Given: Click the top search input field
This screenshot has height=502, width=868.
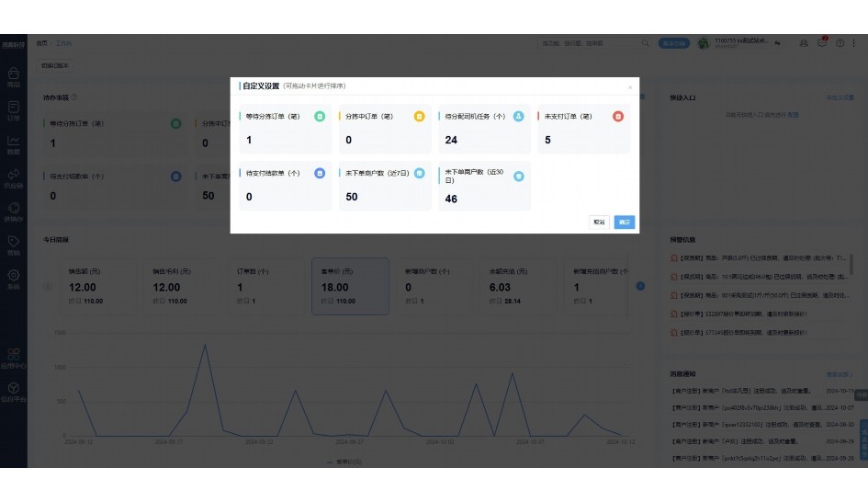Looking at the screenshot, I should tap(592, 43).
